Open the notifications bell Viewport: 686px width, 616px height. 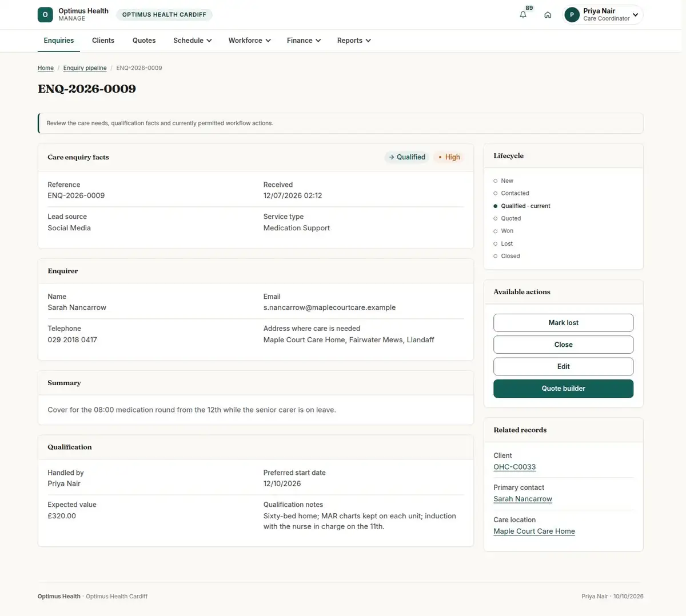[523, 15]
